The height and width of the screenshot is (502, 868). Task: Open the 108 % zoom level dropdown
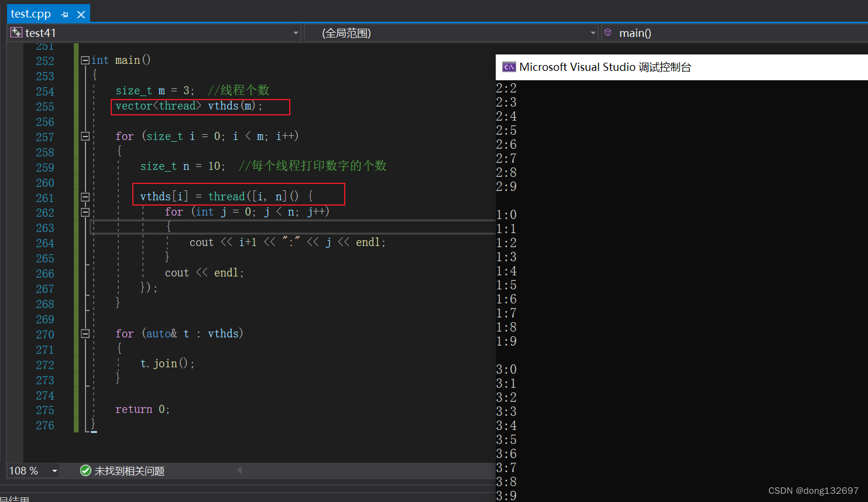54,471
